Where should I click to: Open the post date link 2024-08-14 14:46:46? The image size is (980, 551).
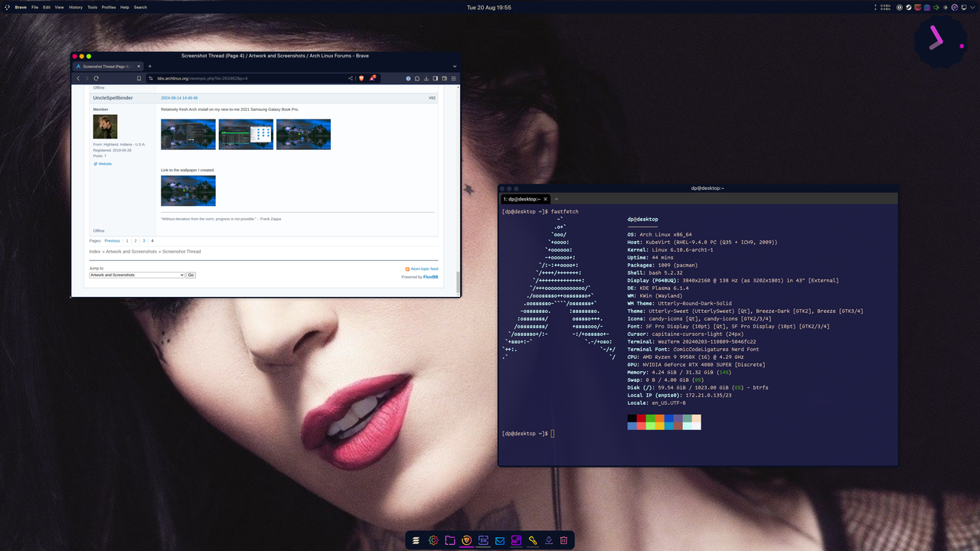click(179, 98)
